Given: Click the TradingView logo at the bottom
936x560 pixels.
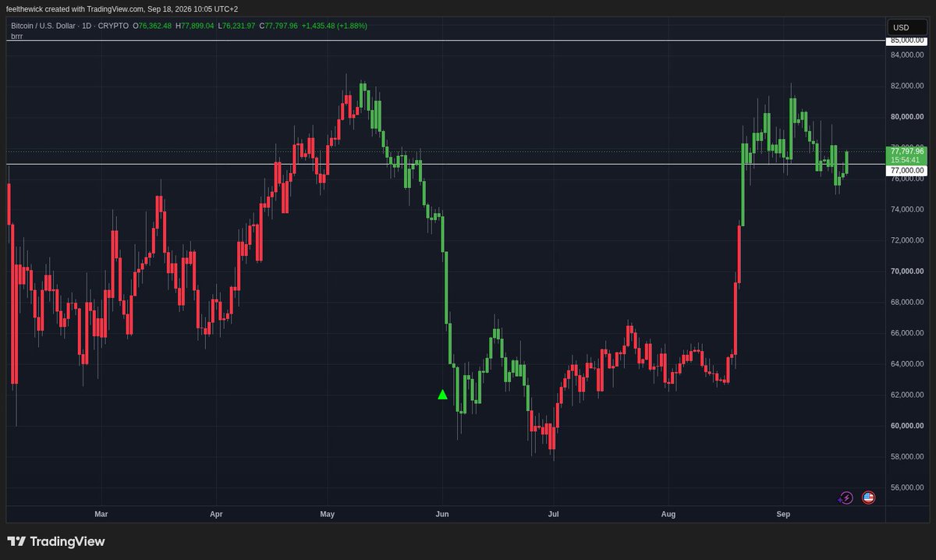Looking at the screenshot, I should tap(55, 541).
